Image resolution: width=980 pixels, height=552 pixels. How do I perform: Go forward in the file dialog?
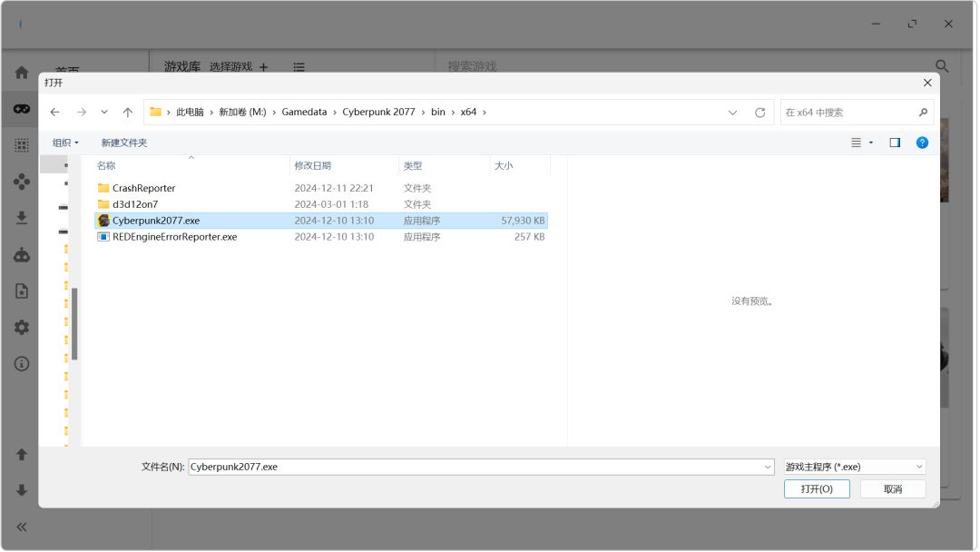point(82,112)
